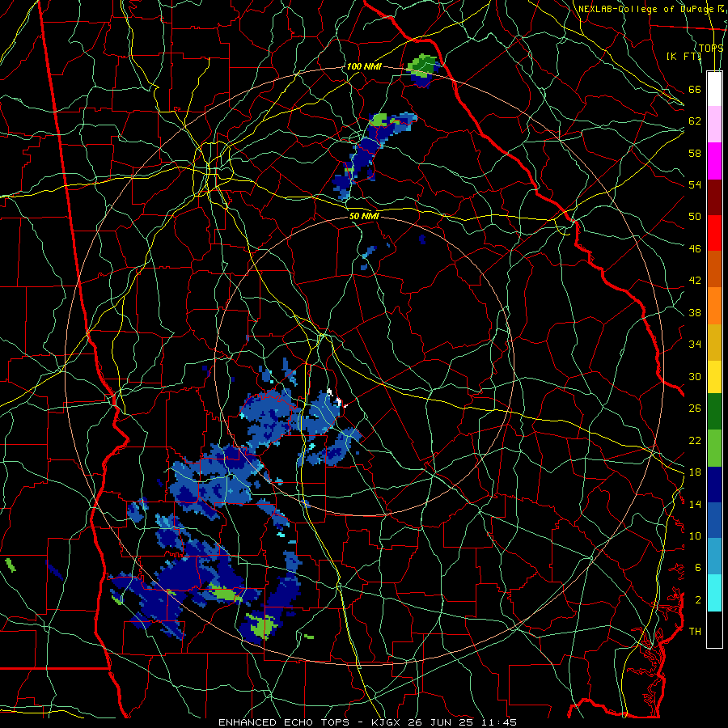This screenshot has height=728, width=728.
Task: Click the '(K FT)' units label
Action: [684, 56]
